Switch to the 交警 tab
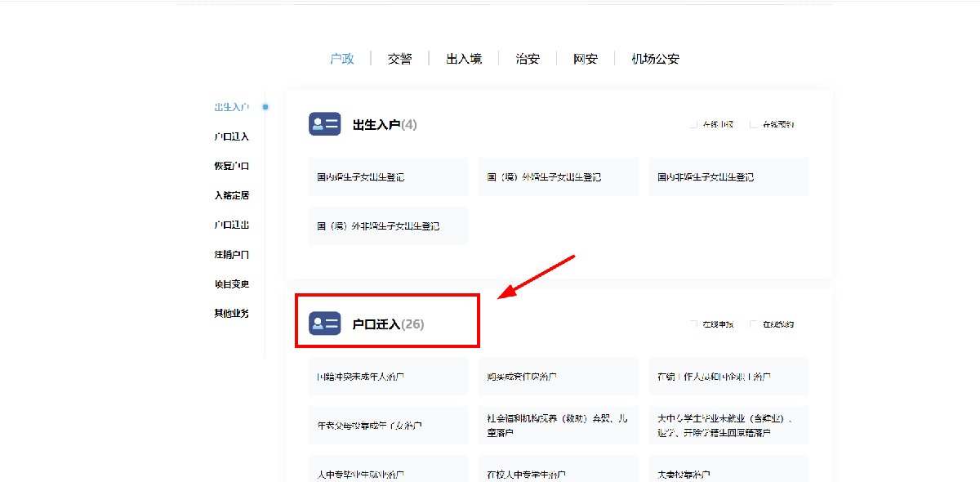This screenshot has width=980, height=482. point(399,59)
